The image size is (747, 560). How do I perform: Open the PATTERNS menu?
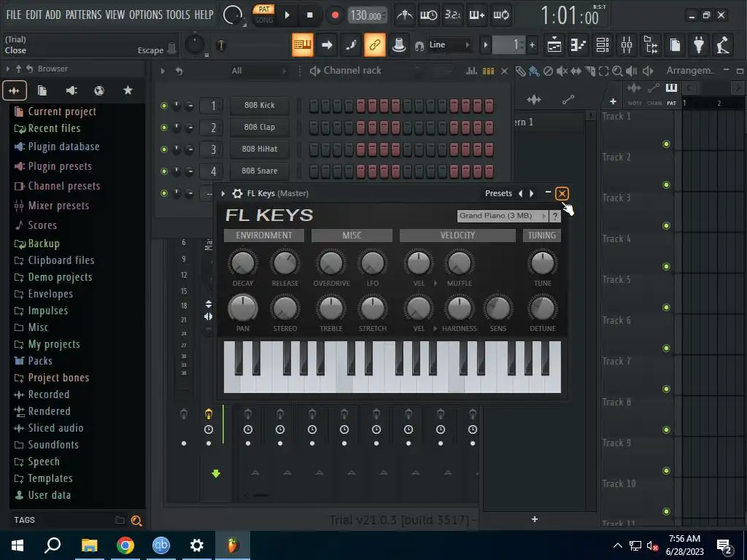[83, 15]
